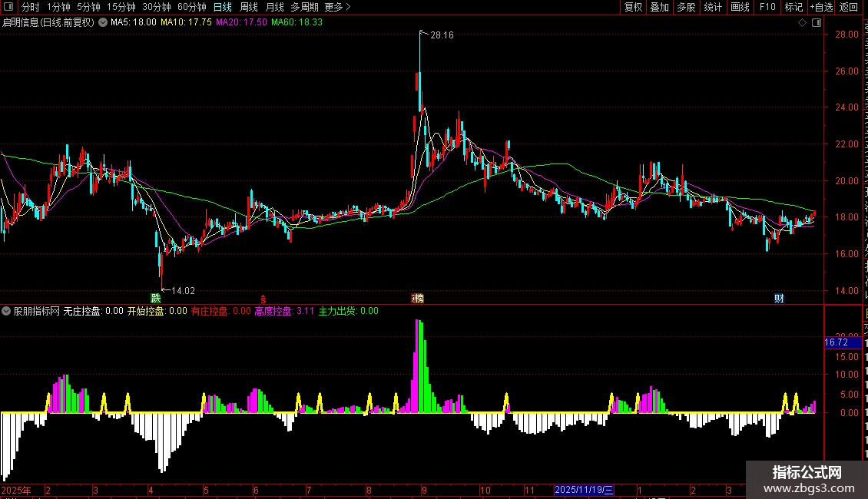Click the blue 财 event marker
This screenshot has height=499, width=868.
(779, 298)
